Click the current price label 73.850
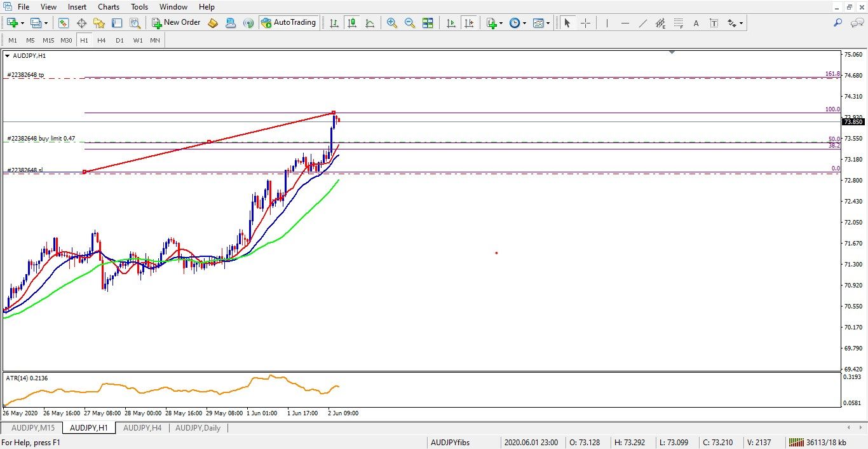 pos(852,122)
